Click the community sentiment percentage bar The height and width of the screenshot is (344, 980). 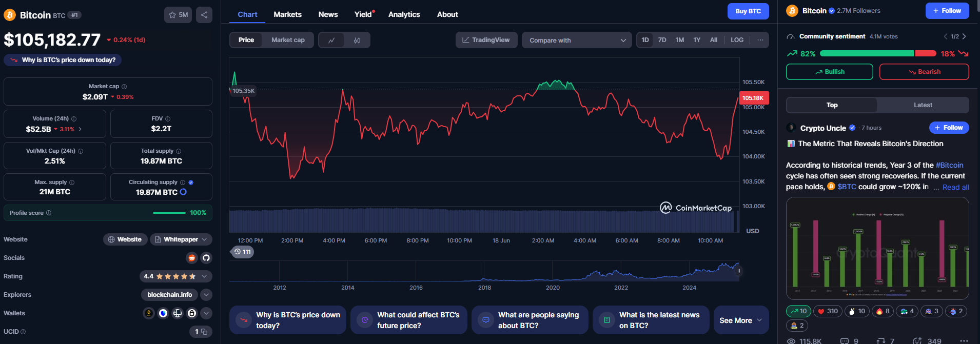pyautogui.click(x=878, y=53)
